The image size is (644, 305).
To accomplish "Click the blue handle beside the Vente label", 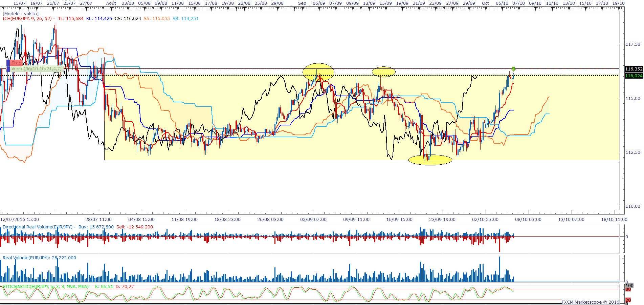I will 8,69.
